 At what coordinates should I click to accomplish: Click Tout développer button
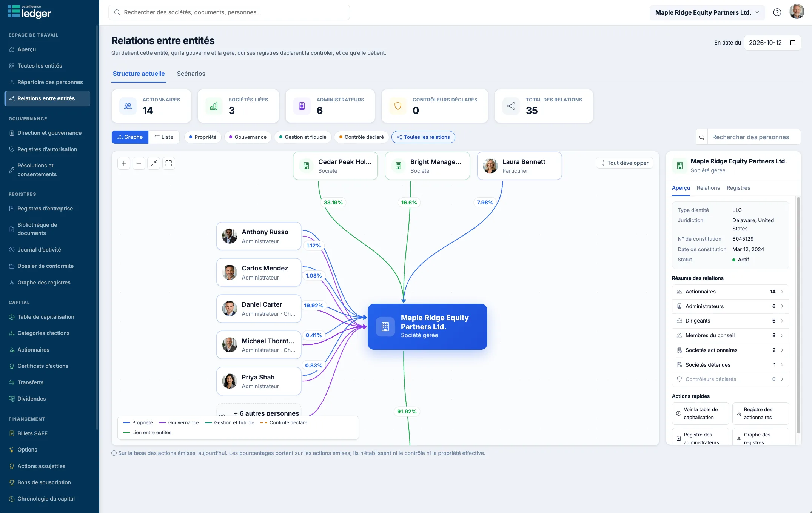pos(624,163)
